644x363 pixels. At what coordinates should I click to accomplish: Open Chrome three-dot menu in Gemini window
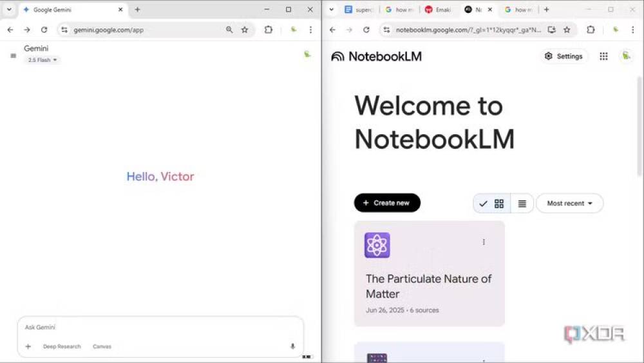[x=310, y=30]
